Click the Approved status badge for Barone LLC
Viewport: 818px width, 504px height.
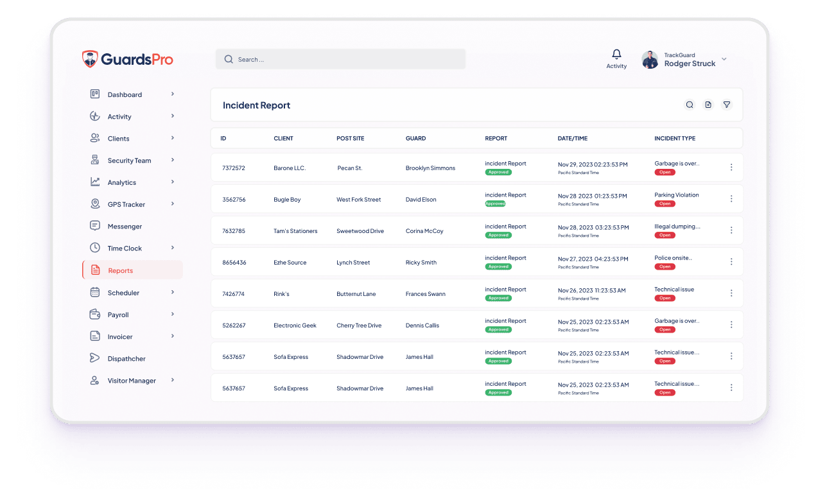(x=499, y=172)
